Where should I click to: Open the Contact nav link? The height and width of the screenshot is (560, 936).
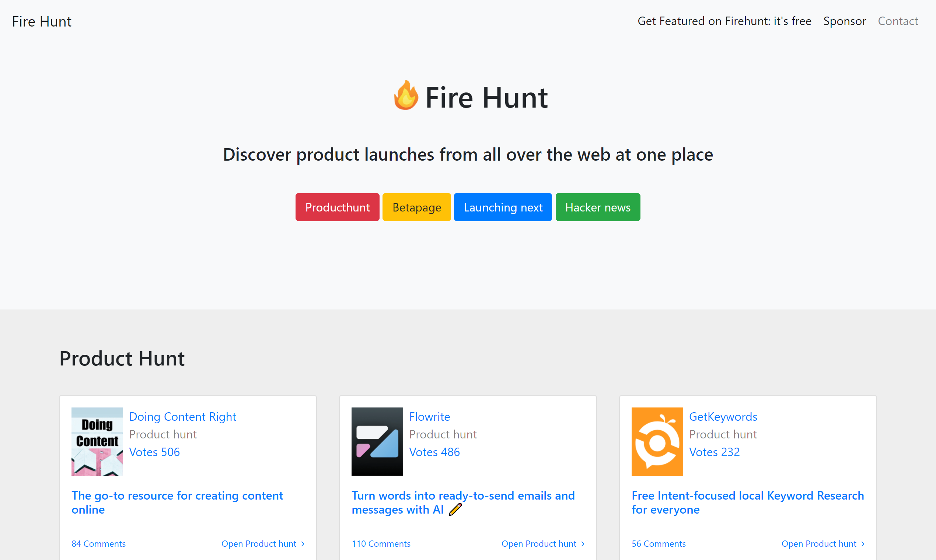[x=898, y=21]
